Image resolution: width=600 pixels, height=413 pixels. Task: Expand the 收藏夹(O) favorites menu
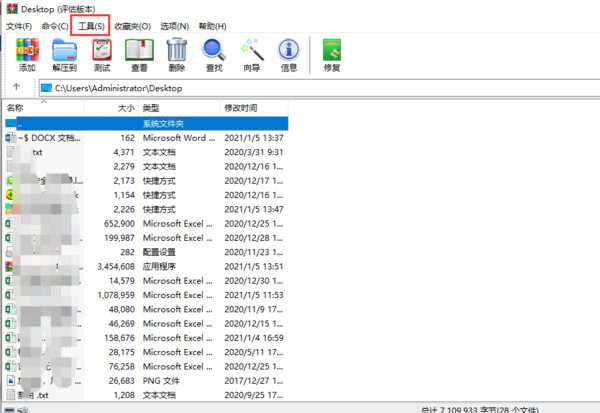[x=133, y=25]
